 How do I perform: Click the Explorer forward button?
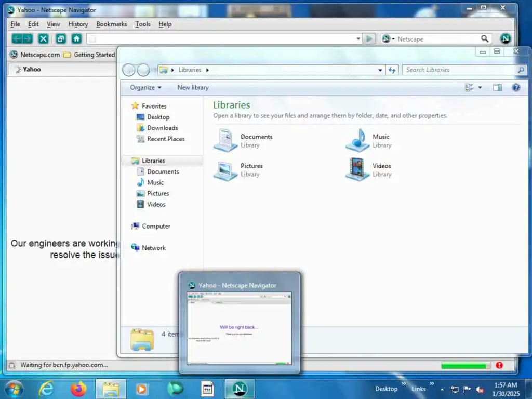[143, 70]
